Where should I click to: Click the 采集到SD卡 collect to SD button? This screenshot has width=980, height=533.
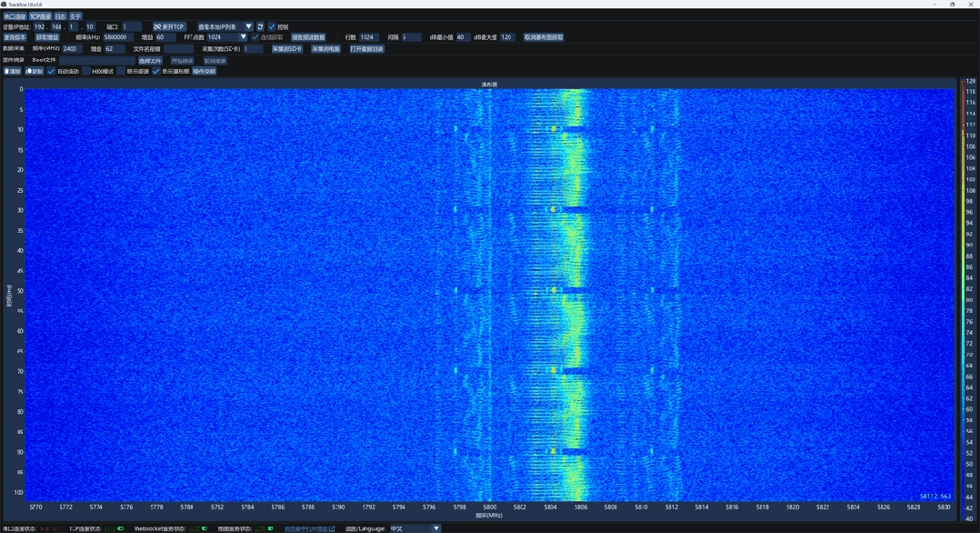click(287, 49)
